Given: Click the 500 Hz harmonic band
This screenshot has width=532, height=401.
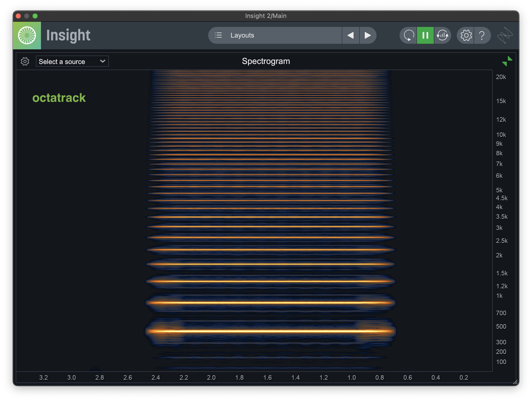Looking at the screenshot, I should pos(269,331).
